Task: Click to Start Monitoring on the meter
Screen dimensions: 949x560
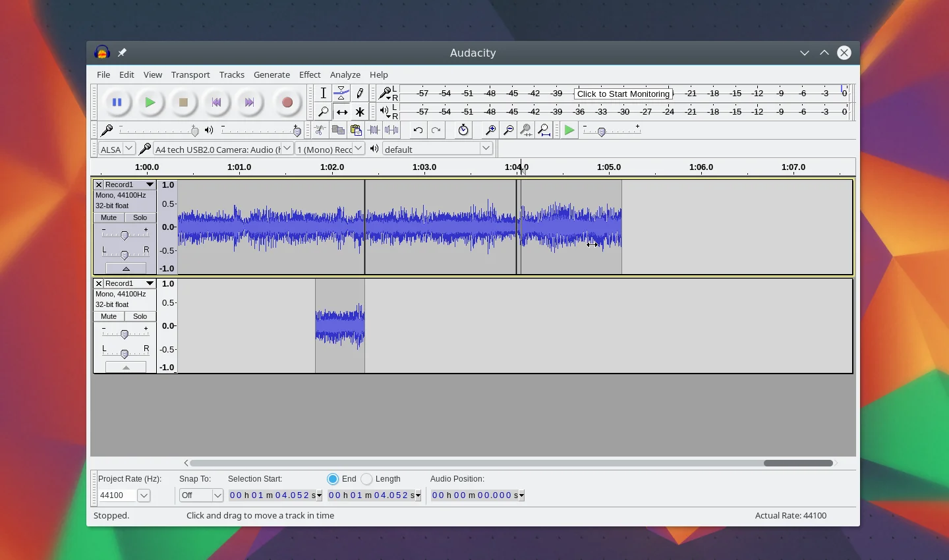Action: tap(623, 94)
